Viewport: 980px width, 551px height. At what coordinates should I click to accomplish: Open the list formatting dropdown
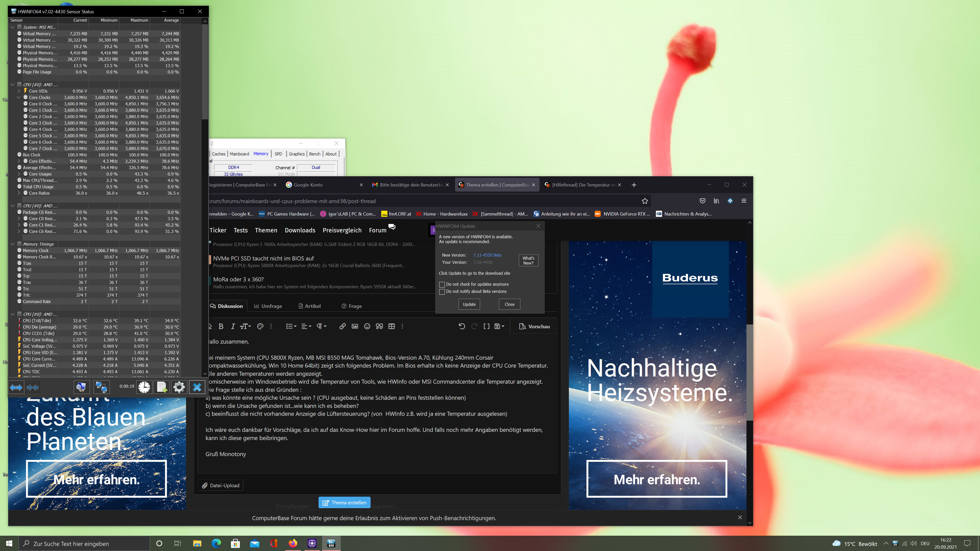(x=291, y=326)
